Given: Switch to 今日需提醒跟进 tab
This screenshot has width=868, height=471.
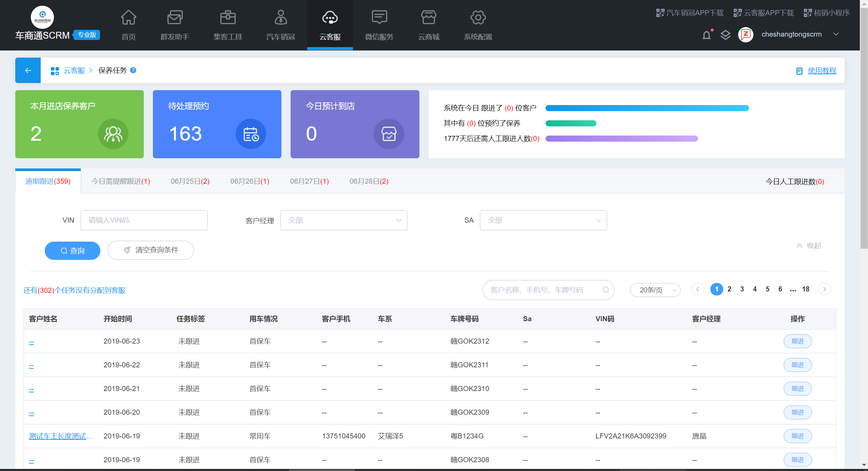Looking at the screenshot, I should coord(120,181).
